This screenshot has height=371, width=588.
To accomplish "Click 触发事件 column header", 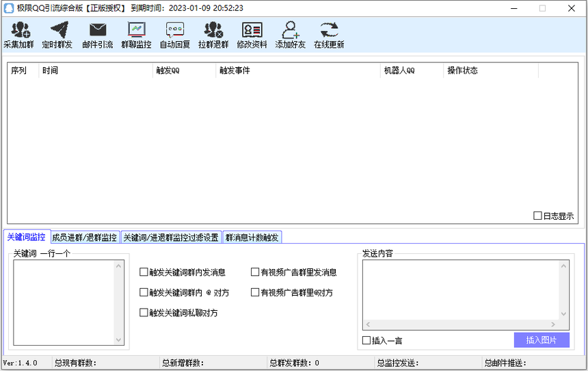I will (x=298, y=71).
